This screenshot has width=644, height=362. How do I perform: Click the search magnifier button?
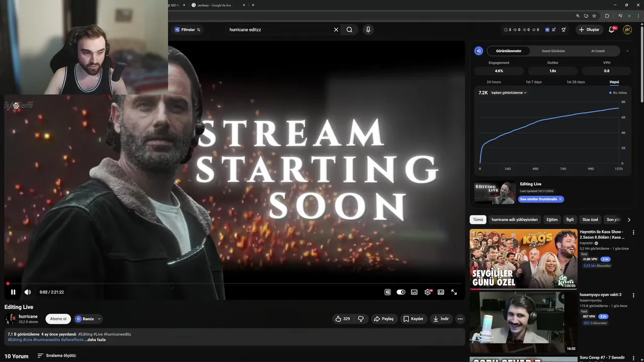(349, 30)
